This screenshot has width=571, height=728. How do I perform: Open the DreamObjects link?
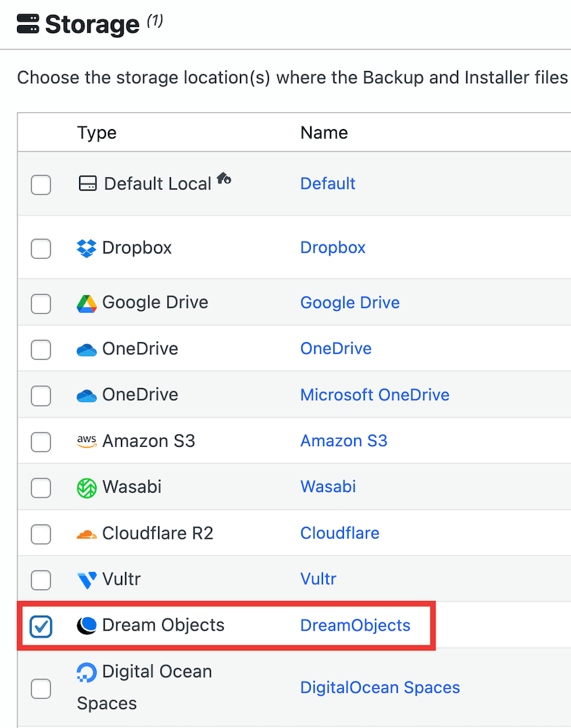tap(355, 626)
